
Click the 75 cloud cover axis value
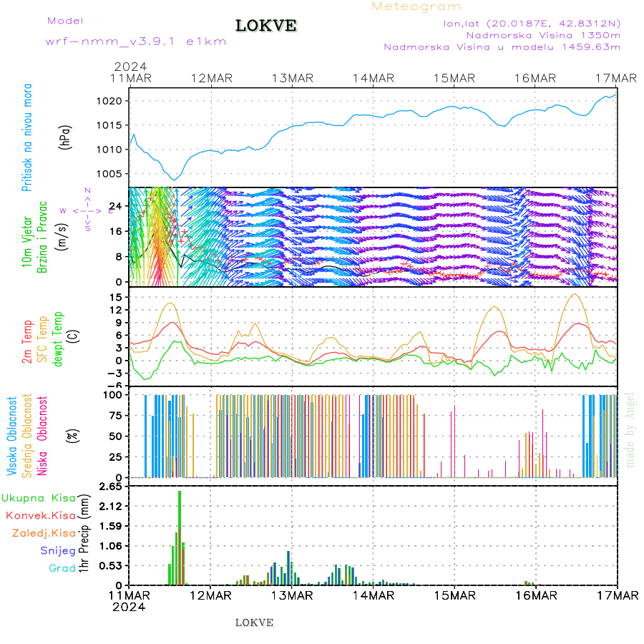click(115, 416)
